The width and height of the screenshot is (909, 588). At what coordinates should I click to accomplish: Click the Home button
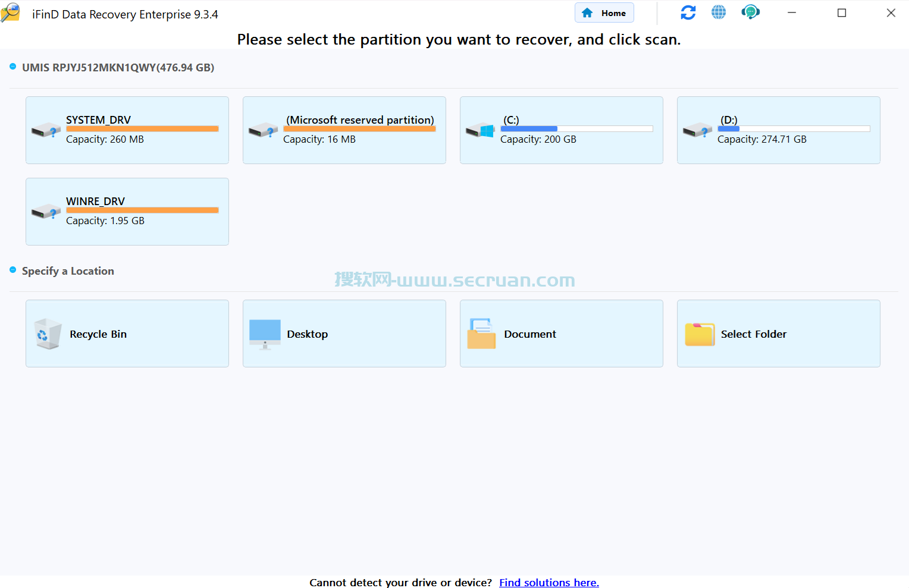[604, 13]
